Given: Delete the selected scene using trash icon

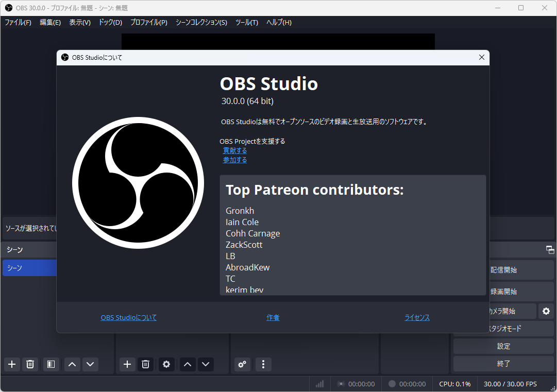Looking at the screenshot, I should (30, 364).
